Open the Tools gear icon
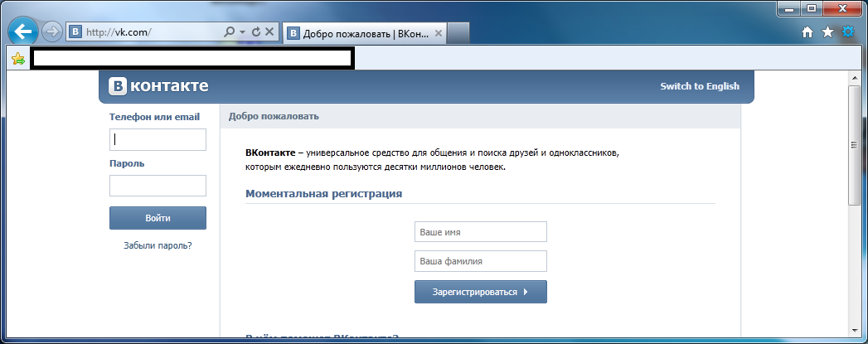 pos(848,32)
